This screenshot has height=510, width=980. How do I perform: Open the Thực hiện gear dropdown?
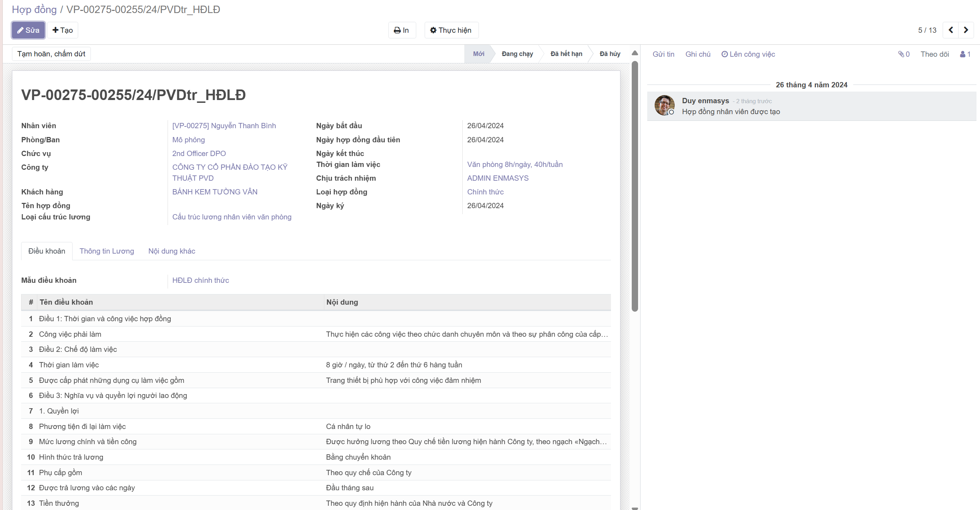pos(451,30)
